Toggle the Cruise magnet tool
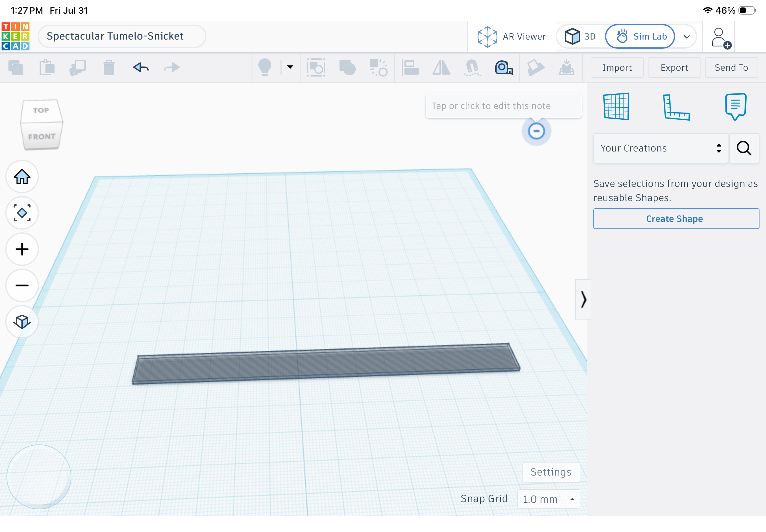Screen dimensions: 766x532 pos(472,68)
